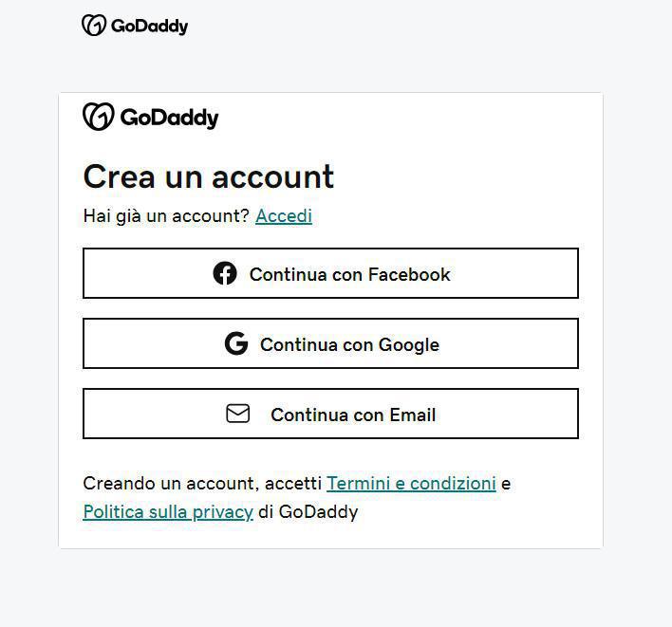
Task: Open the Accedi sign-in link
Action: click(284, 215)
